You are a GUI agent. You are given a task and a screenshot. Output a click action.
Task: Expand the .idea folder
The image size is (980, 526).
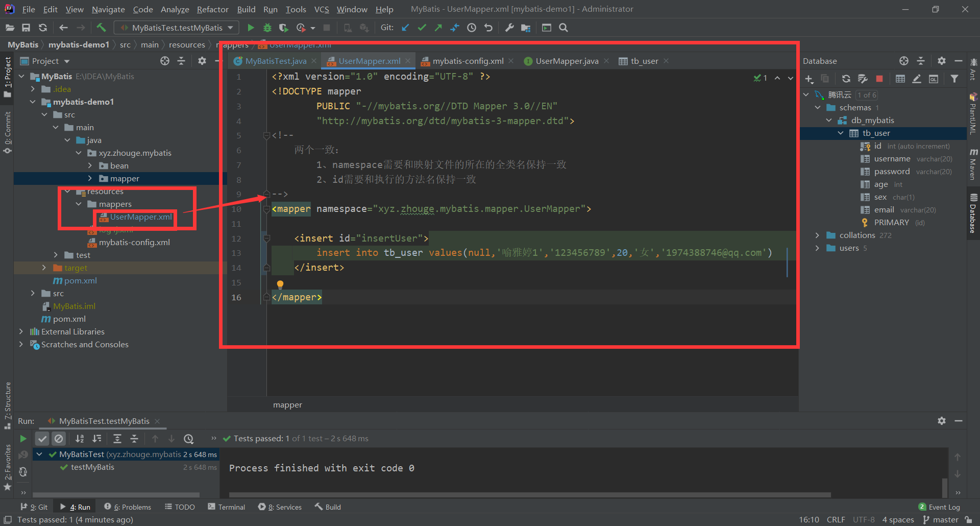33,89
